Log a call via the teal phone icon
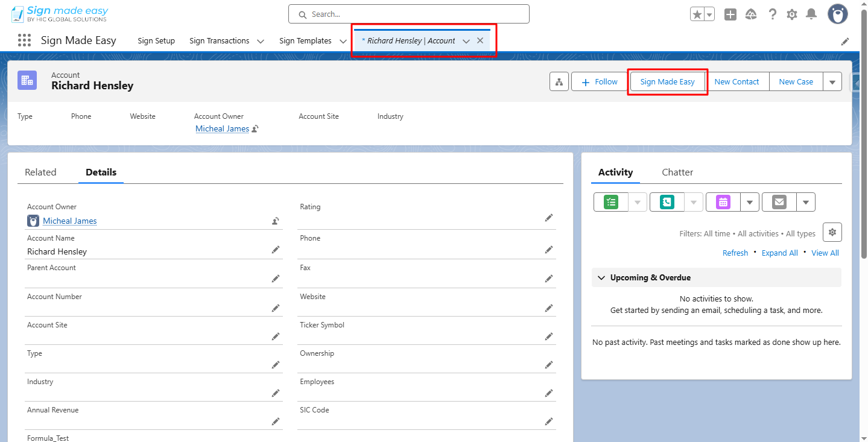The image size is (868, 442). pyautogui.click(x=666, y=202)
